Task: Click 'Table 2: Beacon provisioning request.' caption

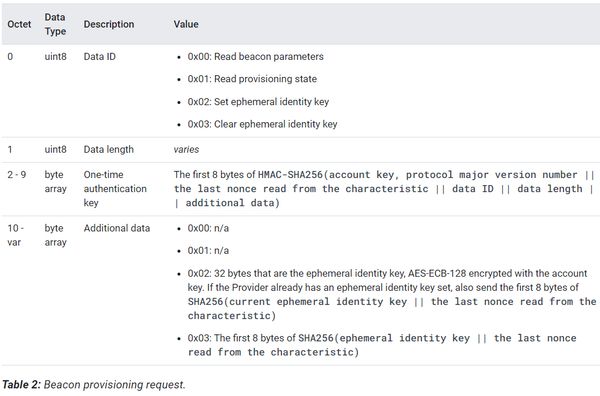Action: [x=94, y=385]
